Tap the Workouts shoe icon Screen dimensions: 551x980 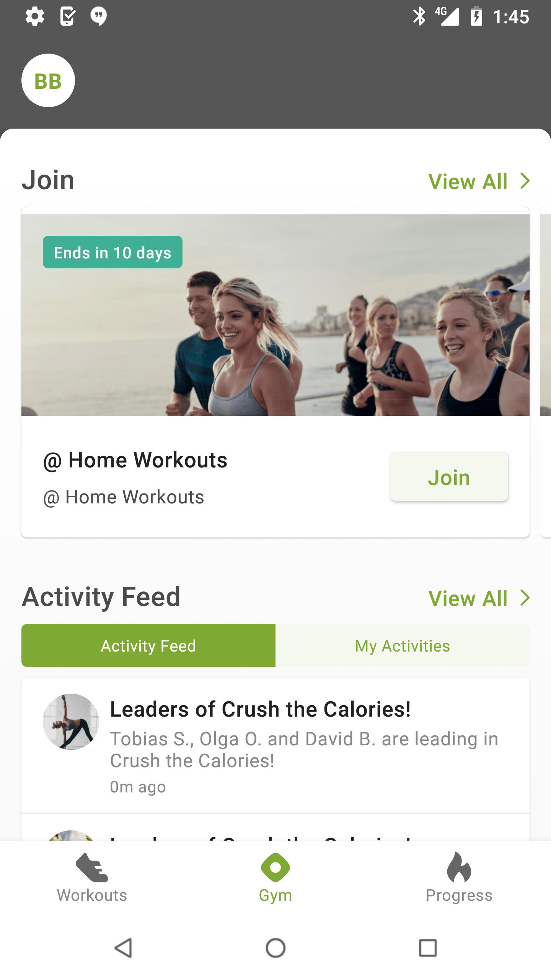pos(92,867)
